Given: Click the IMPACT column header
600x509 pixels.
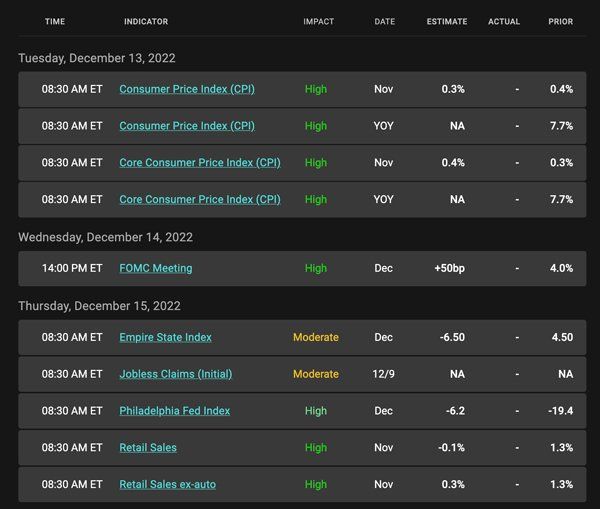Looking at the screenshot, I should point(318,21).
